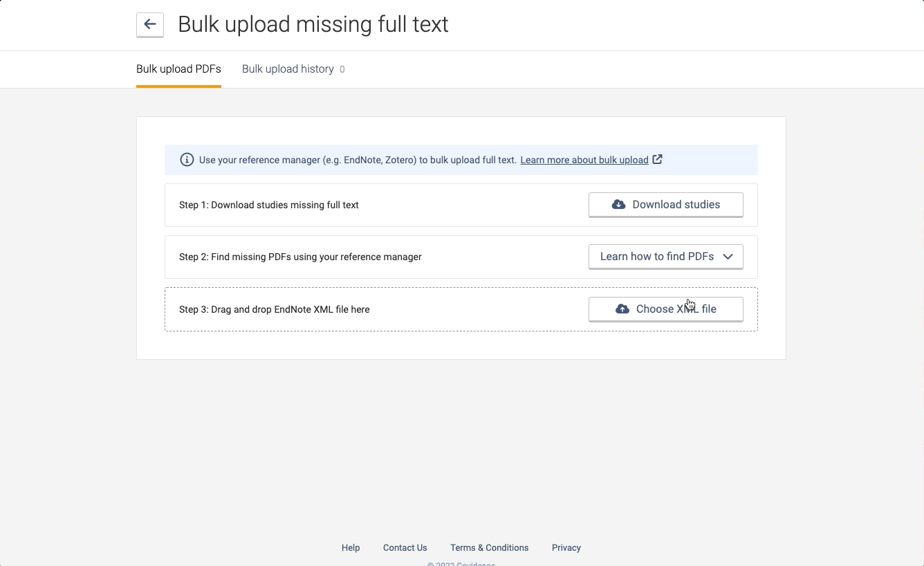Viewport: 924px width, 566px height.
Task: Open the Learn how to find PDFs dropdown
Action: [657, 257]
